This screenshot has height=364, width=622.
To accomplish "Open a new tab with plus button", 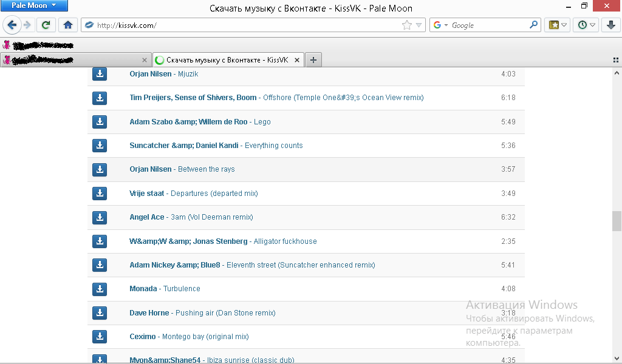I will [x=313, y=60].
